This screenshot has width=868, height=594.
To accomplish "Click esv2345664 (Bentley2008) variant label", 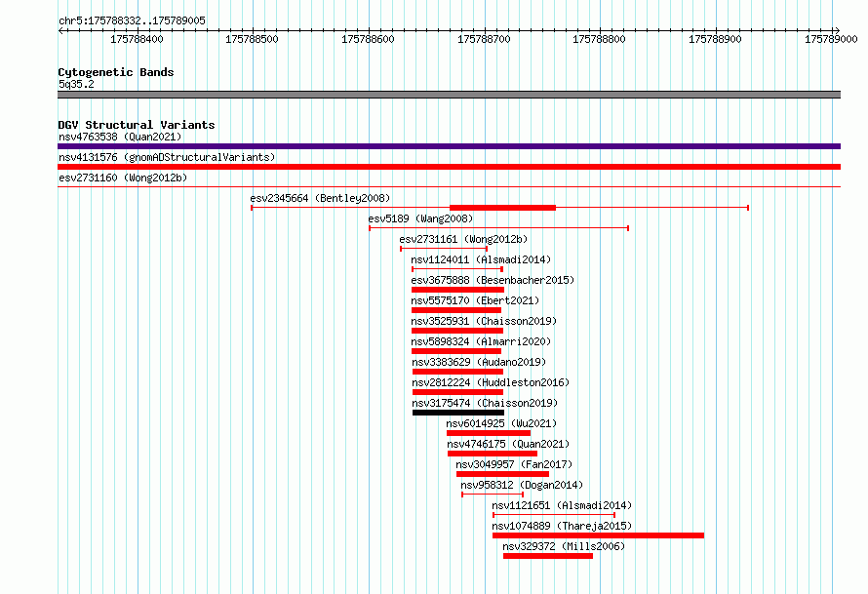I will [320, 198].
